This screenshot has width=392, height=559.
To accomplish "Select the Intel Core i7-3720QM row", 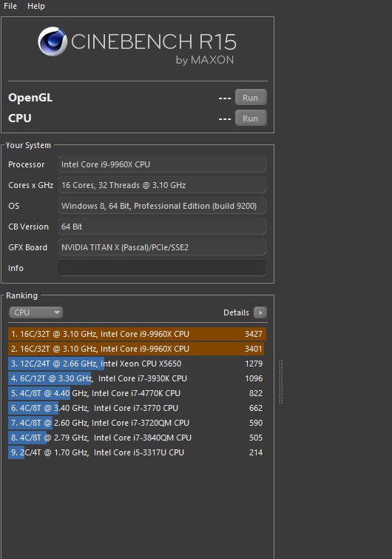I will (137, 423).
